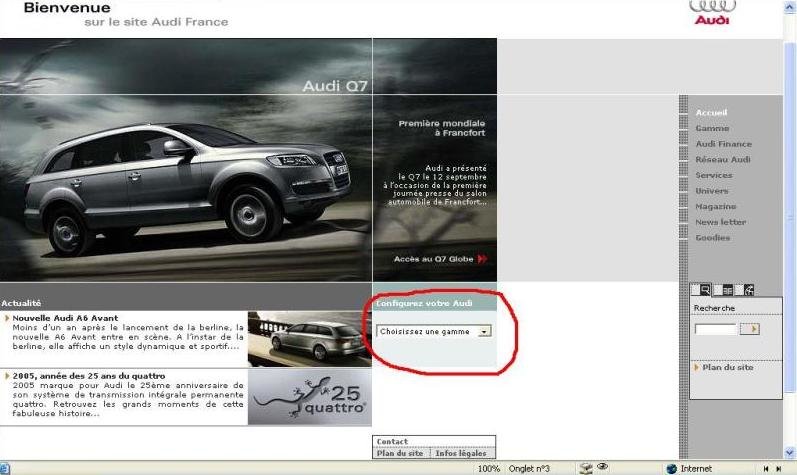
Task: Click the Accès au Q7 Globe link
Action: click(433, 259)
